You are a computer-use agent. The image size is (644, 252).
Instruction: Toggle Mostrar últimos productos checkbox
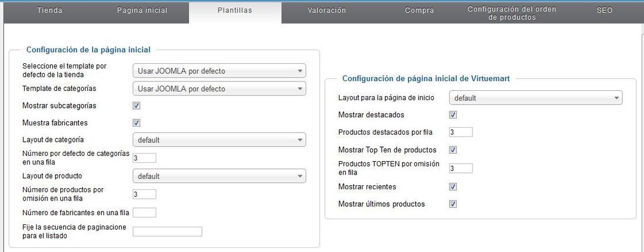(453, 205)
